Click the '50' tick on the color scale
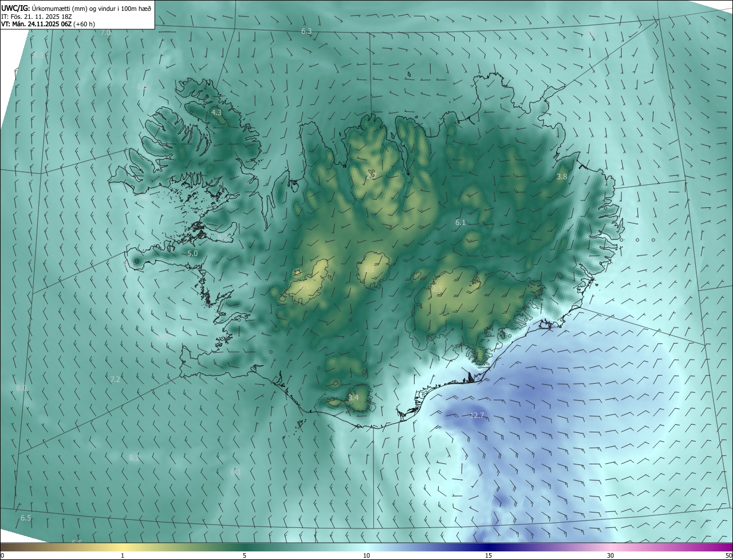 coord(728,555)
